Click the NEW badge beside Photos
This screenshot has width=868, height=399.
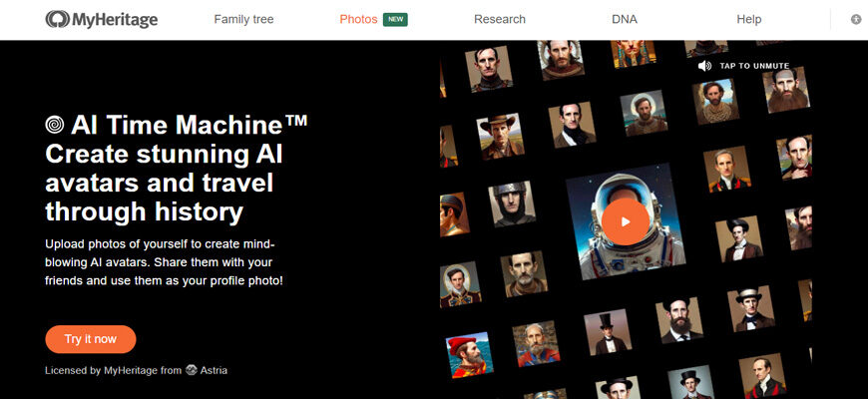click(x=395, y=19)
